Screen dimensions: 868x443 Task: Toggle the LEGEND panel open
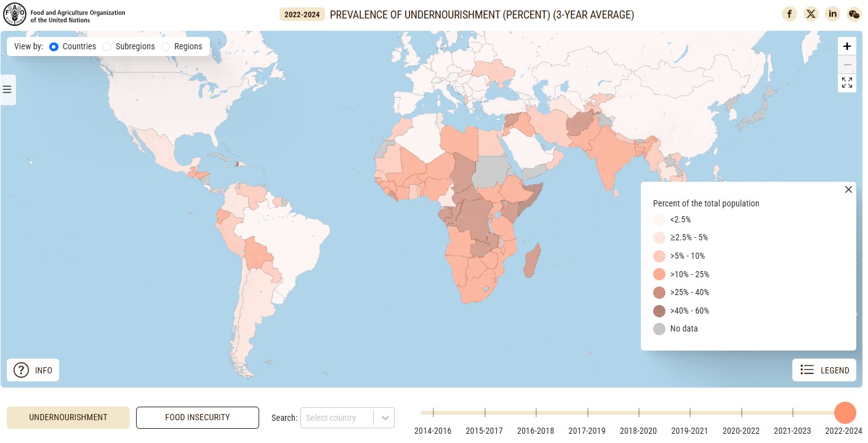coord(824,370)
